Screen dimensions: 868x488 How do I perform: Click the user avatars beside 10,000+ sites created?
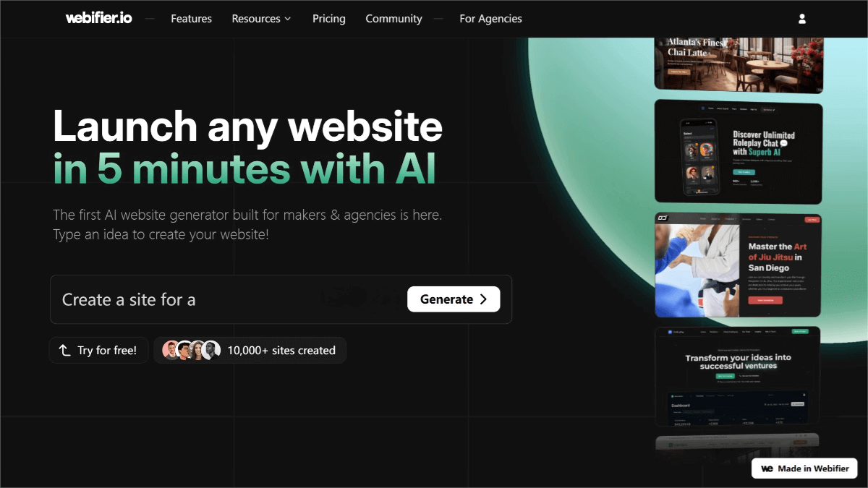point(192,351)
